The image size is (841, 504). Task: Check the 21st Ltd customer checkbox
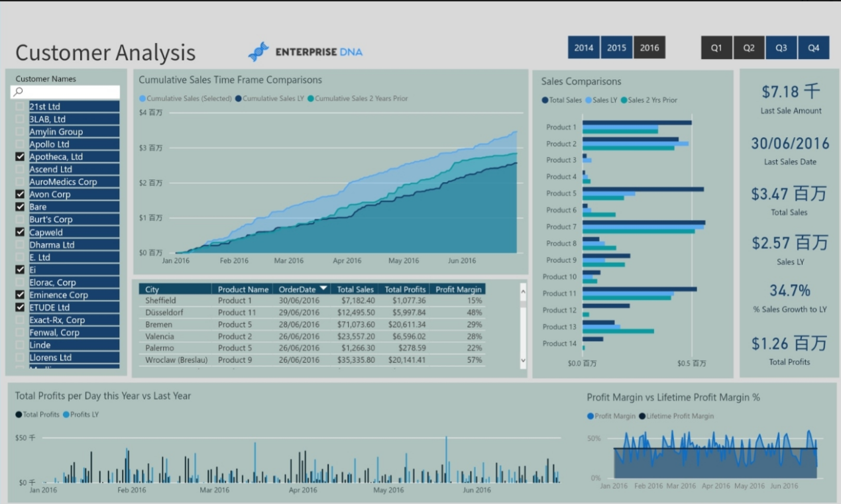(x=20, y=107)
